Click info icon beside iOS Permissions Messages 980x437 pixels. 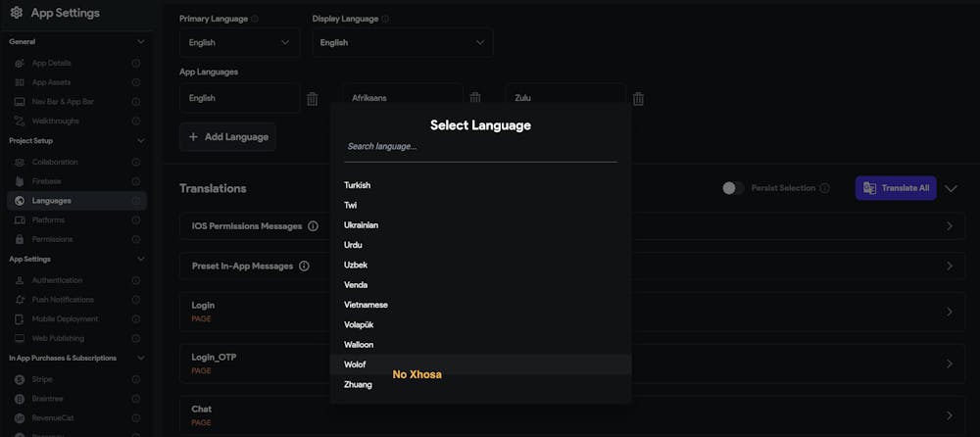(313, 226)
